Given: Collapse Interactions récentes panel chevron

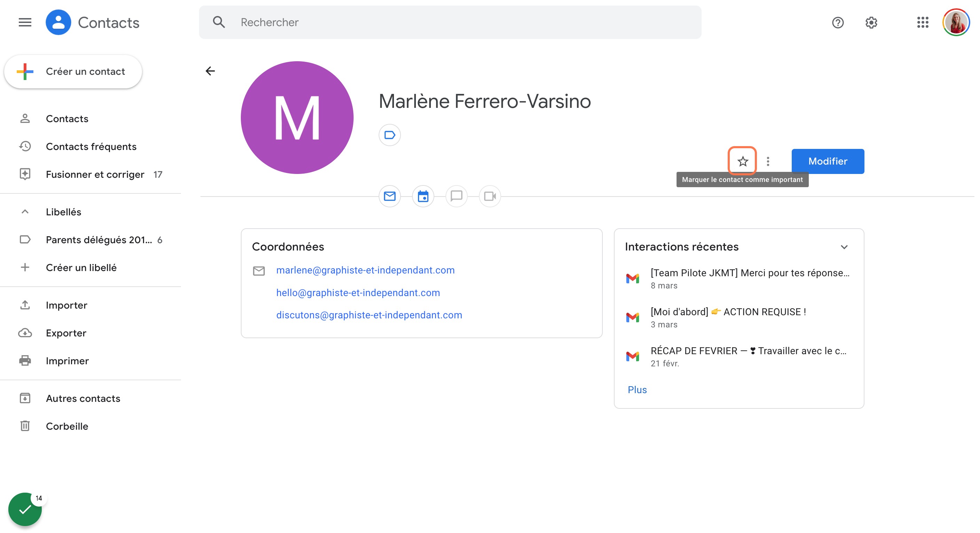Looking at the screenshot, I should tap(844, 247).
